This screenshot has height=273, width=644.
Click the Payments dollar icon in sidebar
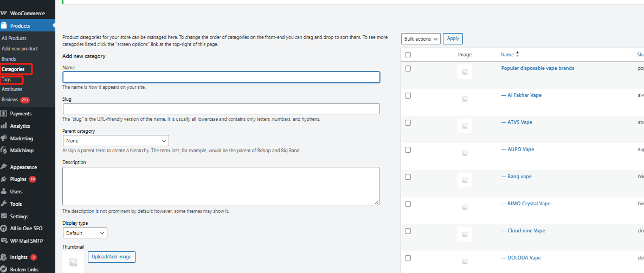(x=4, y=114)
